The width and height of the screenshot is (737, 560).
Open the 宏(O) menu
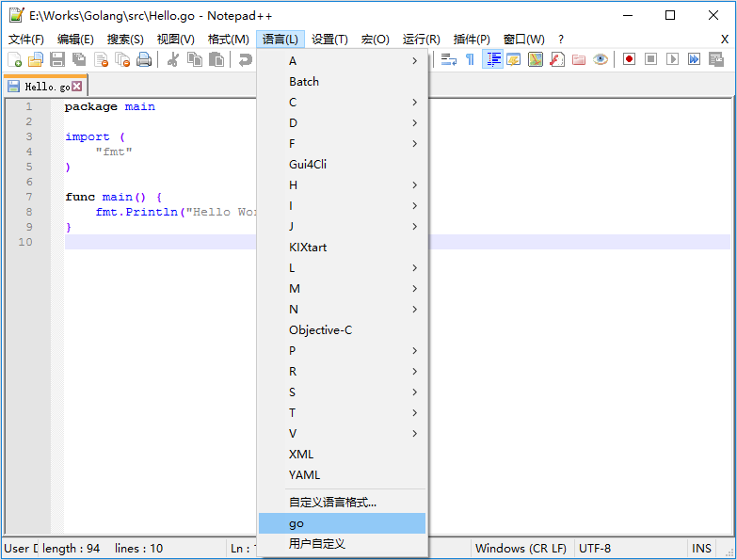point(375,39)
